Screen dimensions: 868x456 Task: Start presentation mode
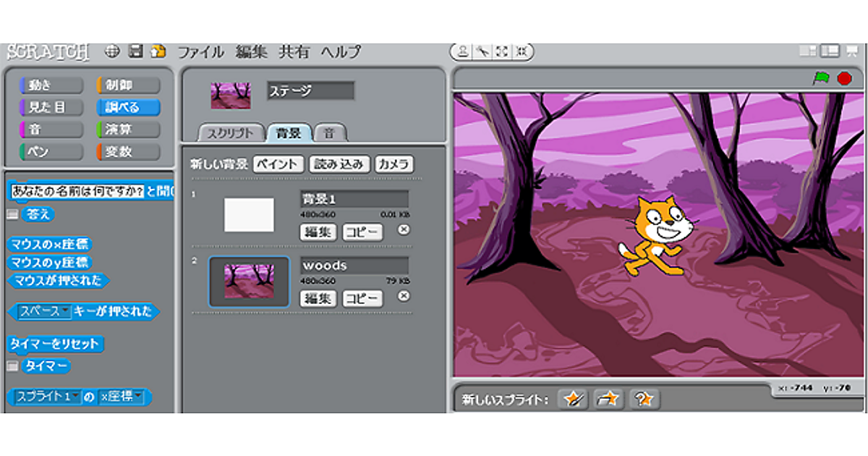point(851,51)
